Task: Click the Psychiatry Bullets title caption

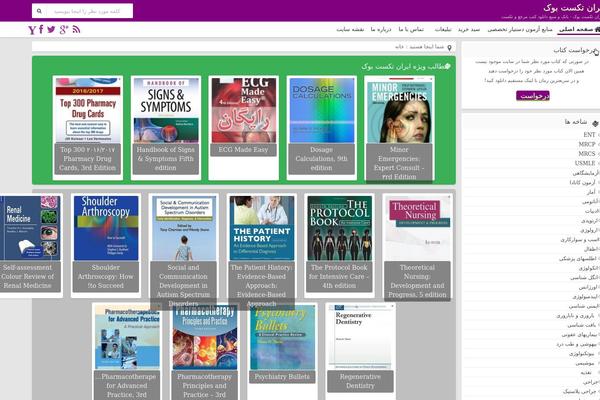Action: (282, 377)
